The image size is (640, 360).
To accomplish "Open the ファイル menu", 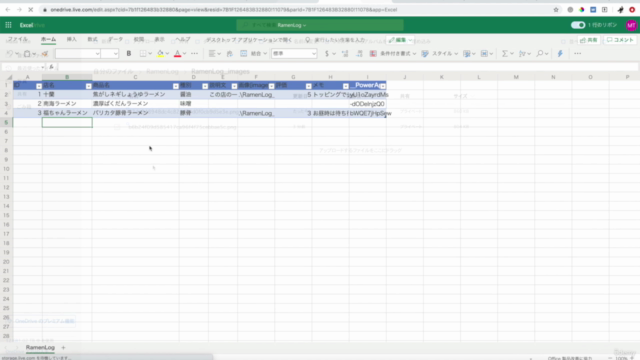I will (18, 39).
